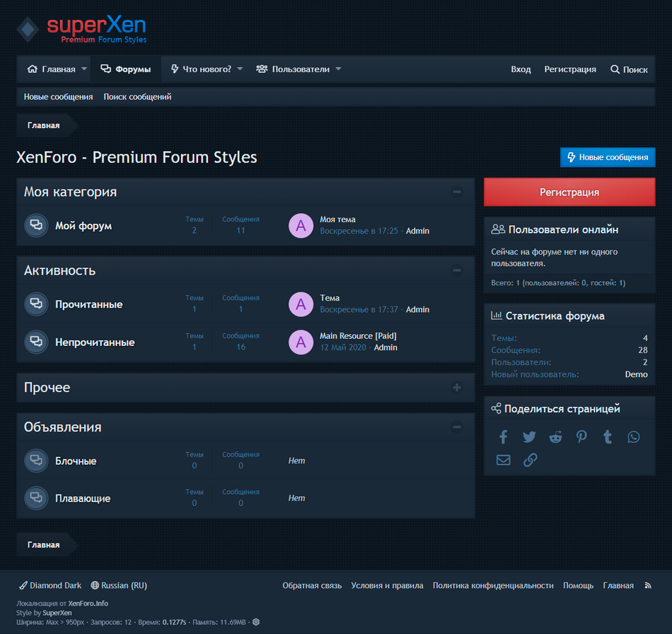Click the top Главная breadcrumb
Viewport: 672px width, 634px height.
tap(44, 126)
